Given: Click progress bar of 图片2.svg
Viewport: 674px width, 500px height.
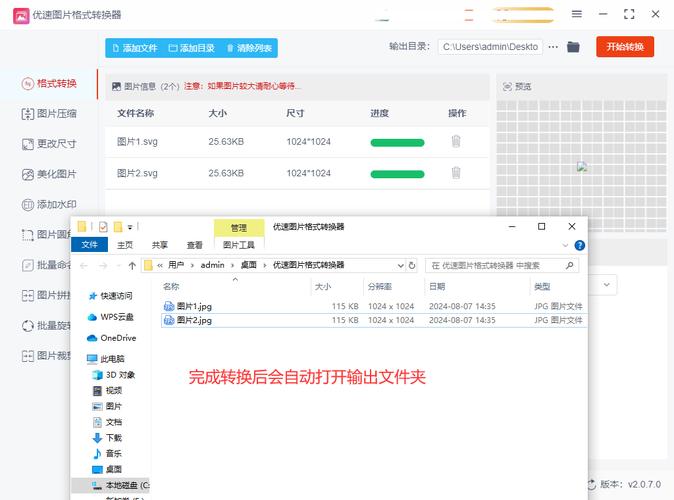Looking at the screenshot, I should coord(397,174).
